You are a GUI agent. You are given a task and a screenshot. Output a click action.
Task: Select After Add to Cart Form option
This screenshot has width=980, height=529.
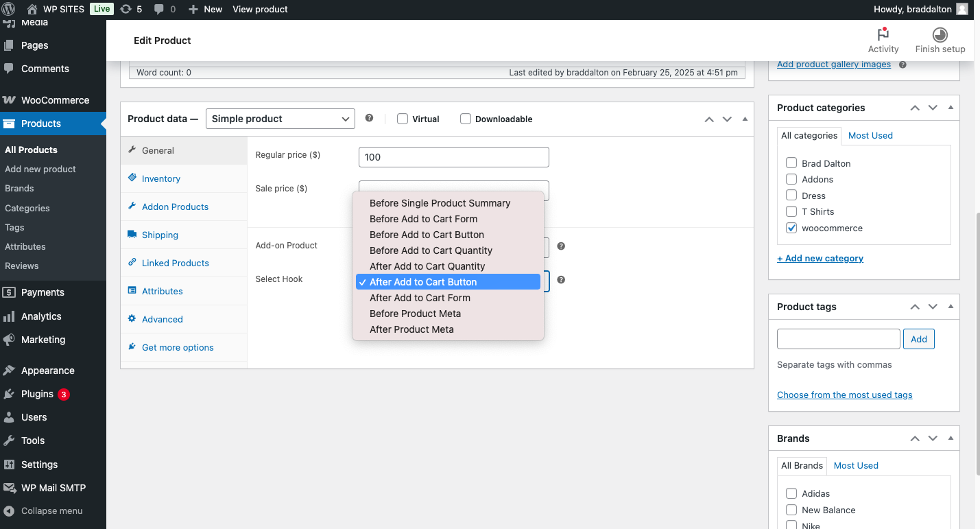[x=420, y=298]
